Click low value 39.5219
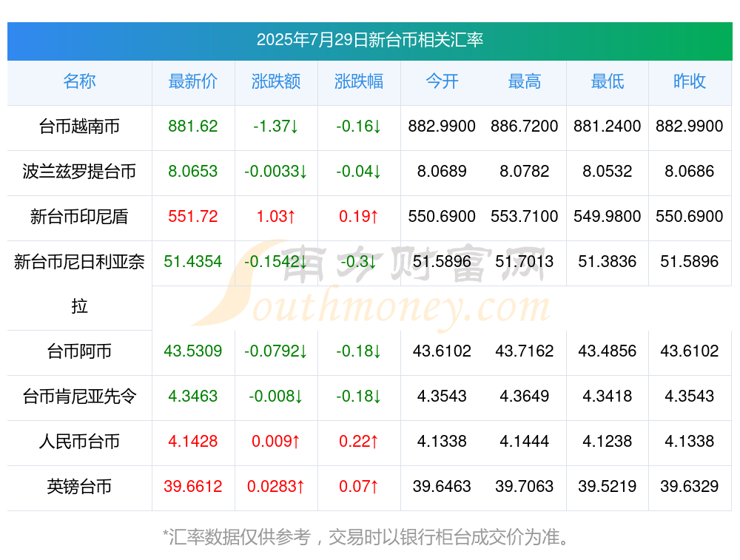The width and height of the screenshot is (740, 560). pos(608,487)
